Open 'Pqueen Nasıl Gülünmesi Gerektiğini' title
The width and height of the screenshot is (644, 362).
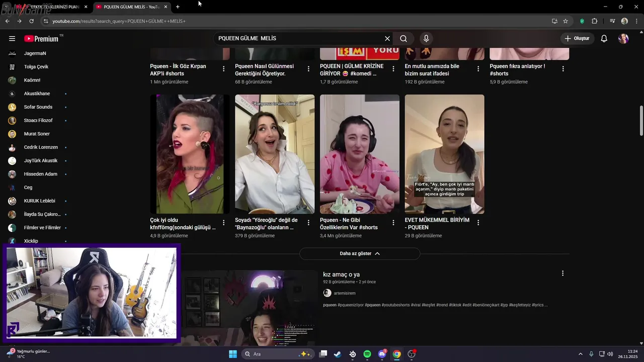(264, 70)
